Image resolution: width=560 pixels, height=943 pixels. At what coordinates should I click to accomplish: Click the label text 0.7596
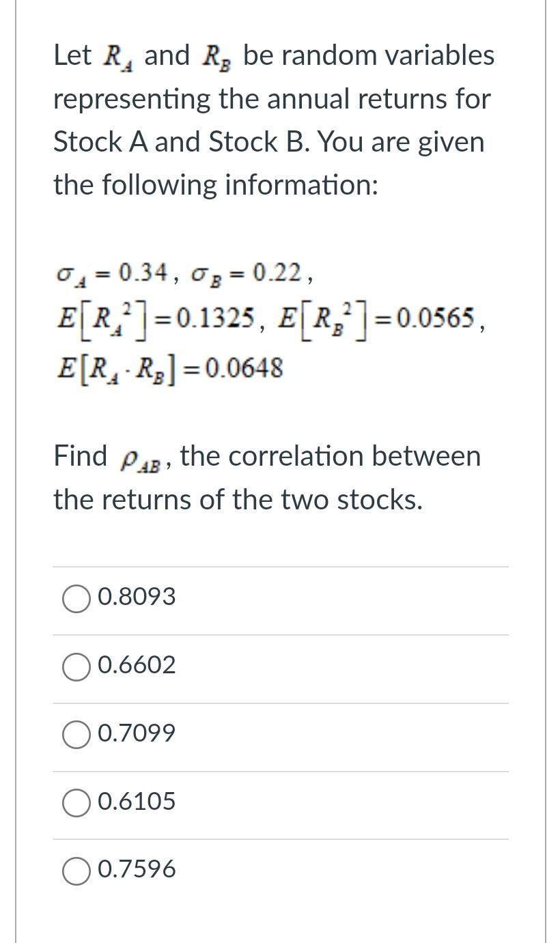(137, 869)
